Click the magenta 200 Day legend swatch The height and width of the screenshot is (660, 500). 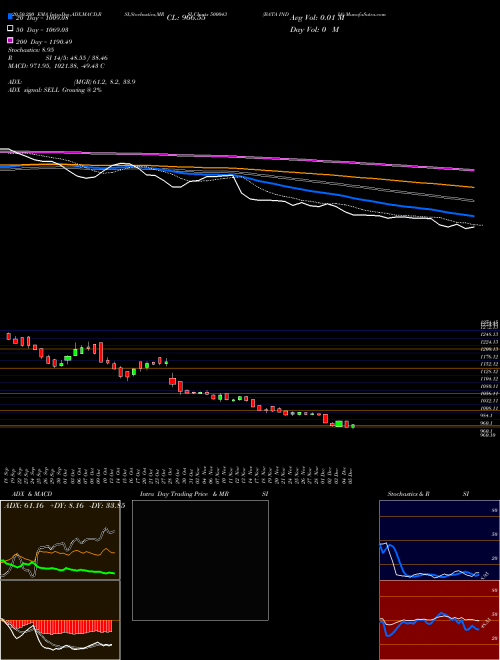(11, 40)
